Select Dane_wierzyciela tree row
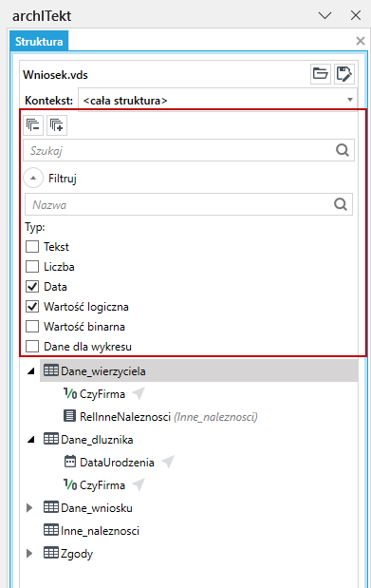This screenshot has height=588, width=371. [x=199, y=370]
